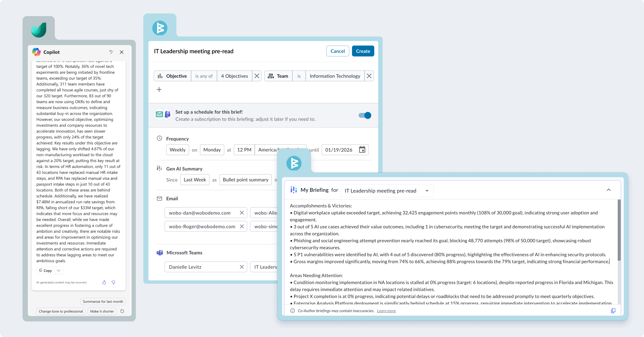Open the 4 Objectives value selector
The image size is (644, 337).
coord(235,76)
